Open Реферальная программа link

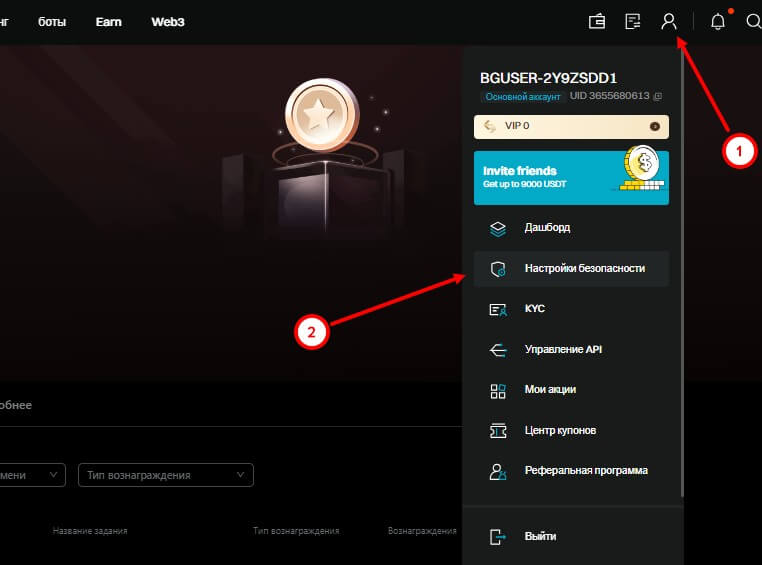pos(585,470)
